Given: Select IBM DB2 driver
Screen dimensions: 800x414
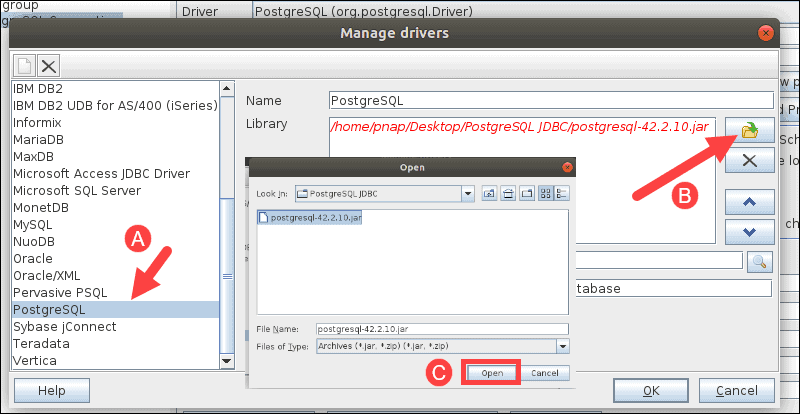Looking at the screenshot, I should [x=115, y=89].
